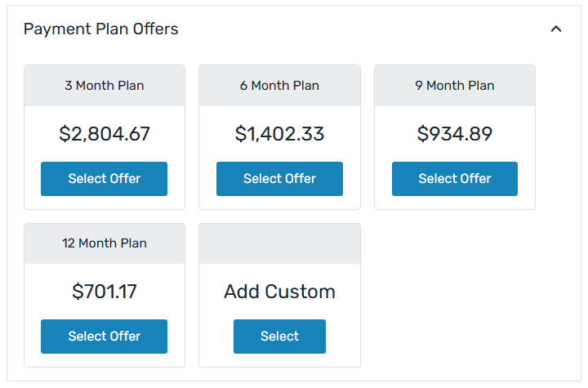Click the $934.89 price amount
Viewport: 588px width, 388px height.
(455, 134)
